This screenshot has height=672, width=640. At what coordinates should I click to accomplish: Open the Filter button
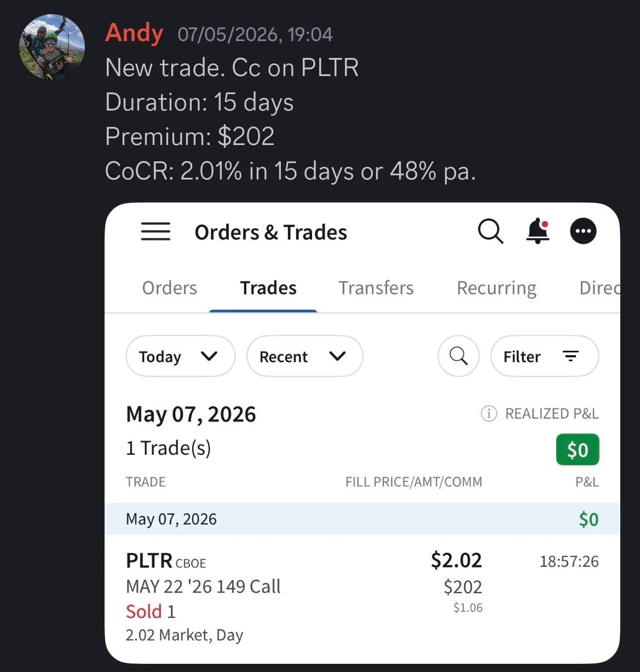[x=545, y=356]
